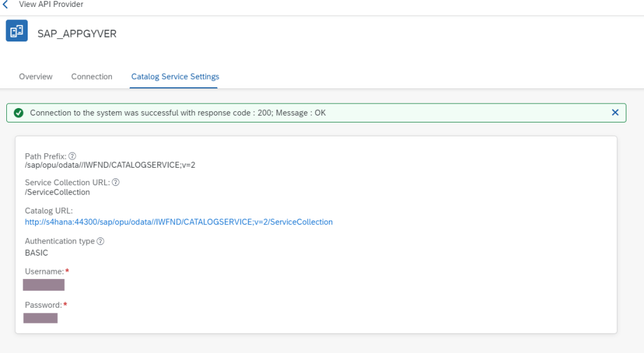The height and width of the screenshot is (353, 644).
Task: Click the View API Provider header text
Action: [x=51, y=4]
